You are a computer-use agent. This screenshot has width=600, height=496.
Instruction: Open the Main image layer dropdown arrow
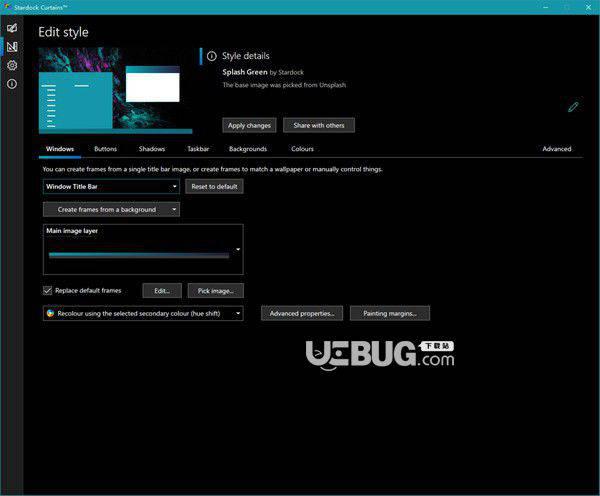[238, 250]
